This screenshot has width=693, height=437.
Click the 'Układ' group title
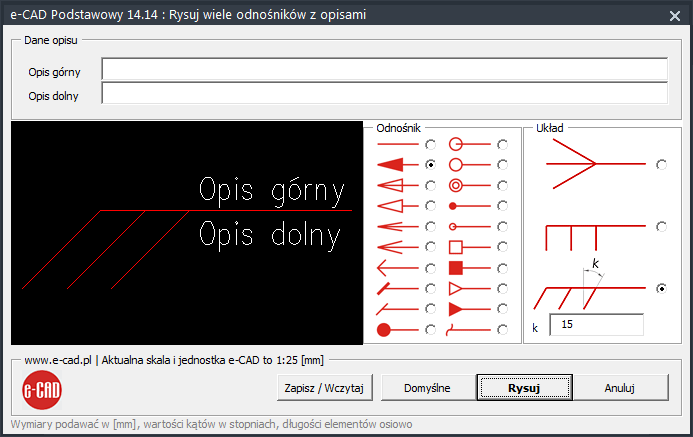(x=549, y=128)
